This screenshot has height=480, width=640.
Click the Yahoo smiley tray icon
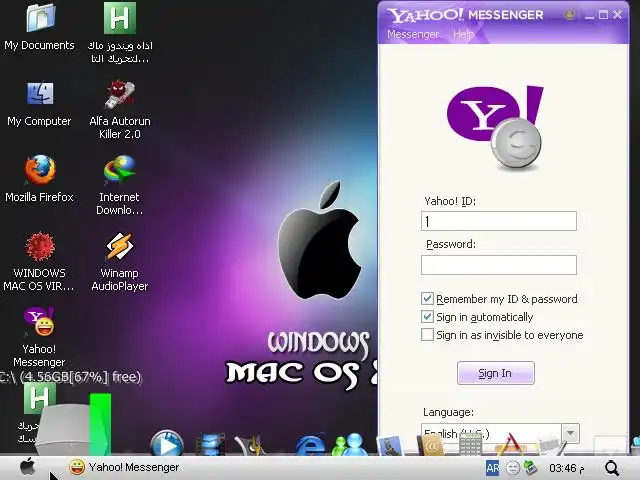pyautogui.click(x=513, y=468)
